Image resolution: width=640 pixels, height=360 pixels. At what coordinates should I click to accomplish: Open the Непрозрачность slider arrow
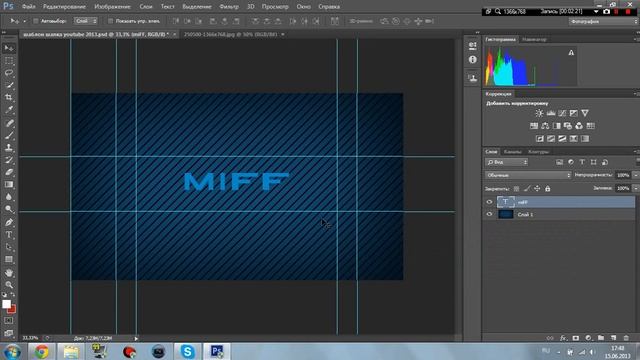click(x=636, y=175)
